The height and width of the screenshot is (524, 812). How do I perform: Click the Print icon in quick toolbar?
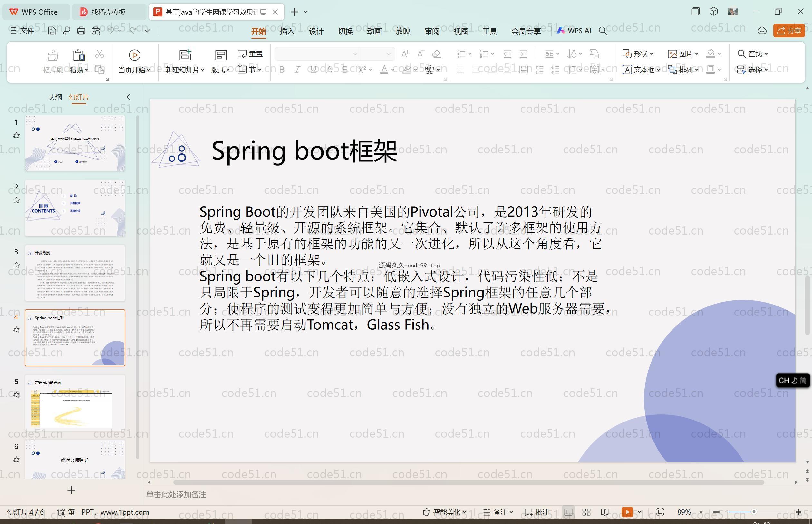[x=81, y=31]
